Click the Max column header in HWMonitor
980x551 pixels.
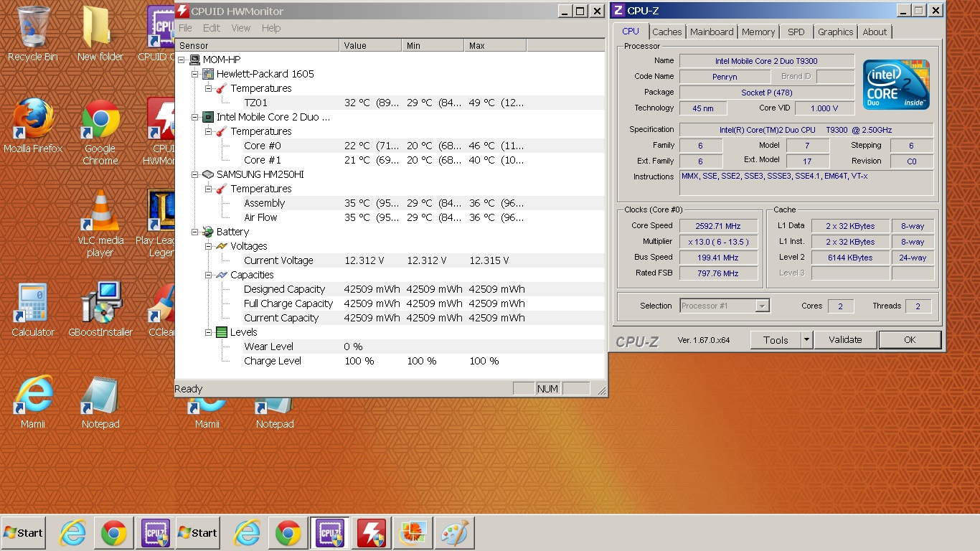pyautogui.click(x=495, y=45)
